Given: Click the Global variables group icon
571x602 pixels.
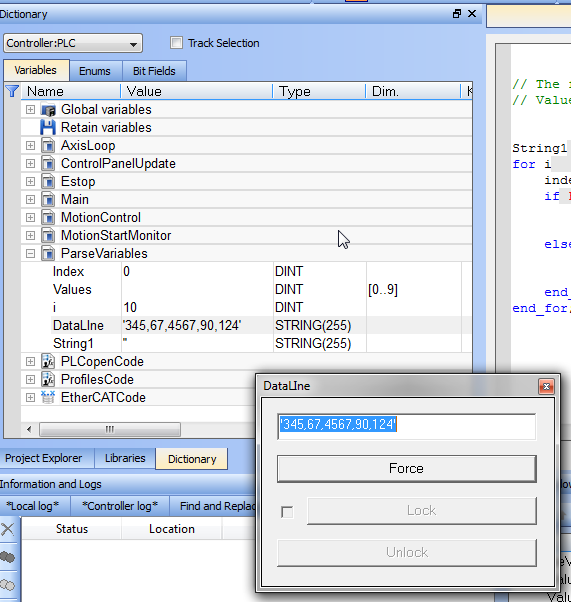Looking at the screenshot, I should tap(48, 110).
